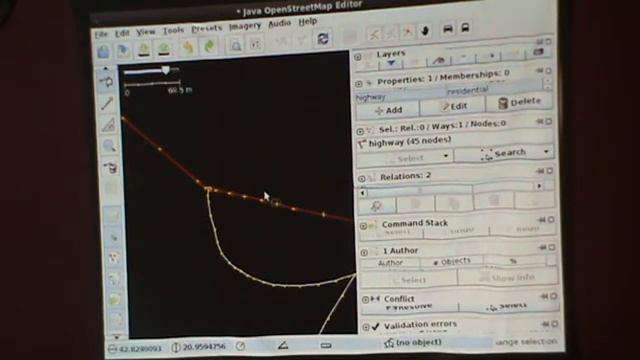Click the first yellow preset toolbar icon
This screenshot has height=360, width=640.
pyautogui.click(x=373, y=34)
